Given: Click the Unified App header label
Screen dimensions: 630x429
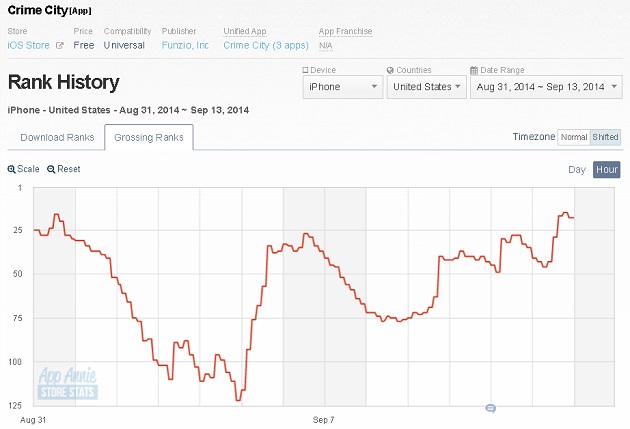Looking at the screenshot, I should (245, 31).
